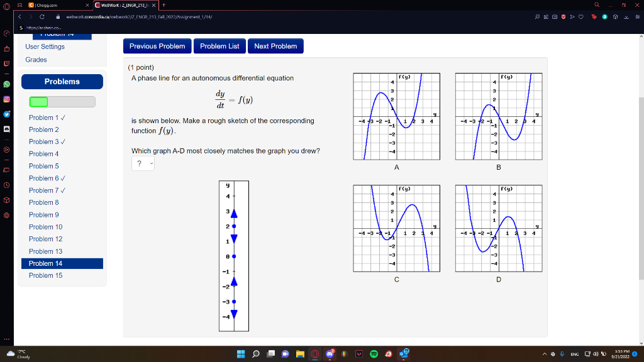644x362 pixels.
Task: Open ad blocker shield icon
Action: click(563, 17)
